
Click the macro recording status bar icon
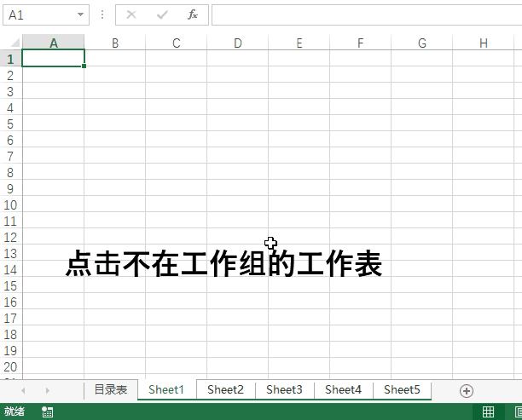[47, 412]
